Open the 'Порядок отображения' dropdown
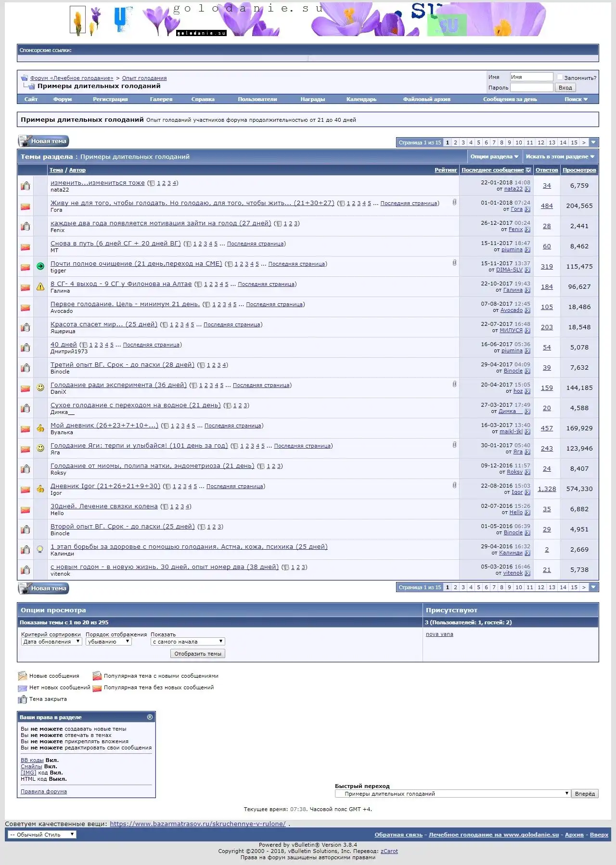The image size is (616, 865). point(108,642)
